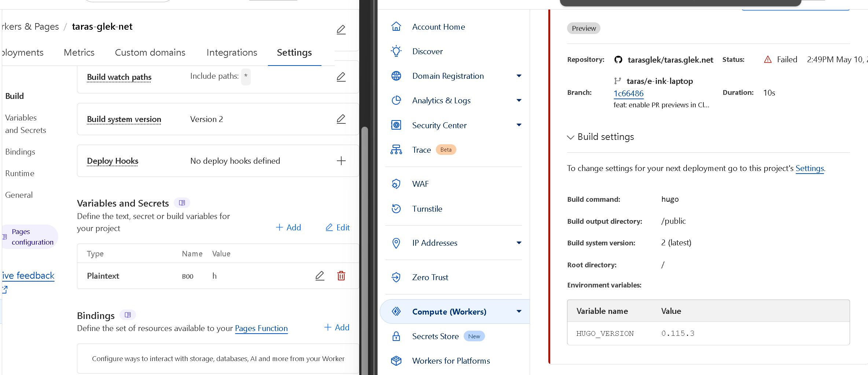The height and width of the screenshot is (375, 868).
Task: Expand Analytics & Logs submenu arrow
Action: click(519, 100)
